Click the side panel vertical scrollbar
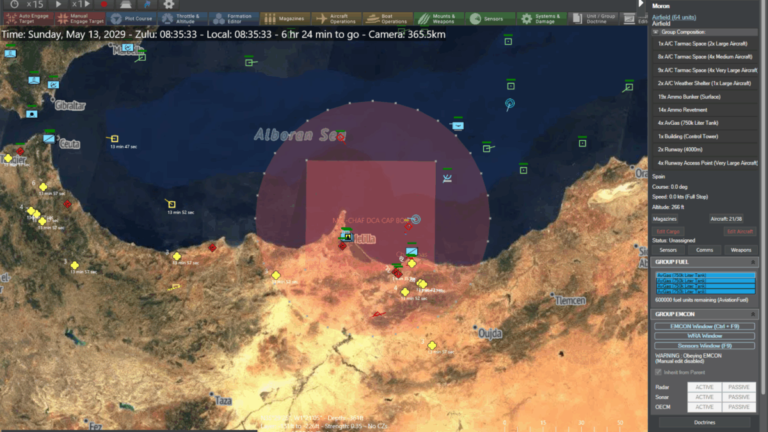This screenshot has width=768, height=432. point(763,196)
